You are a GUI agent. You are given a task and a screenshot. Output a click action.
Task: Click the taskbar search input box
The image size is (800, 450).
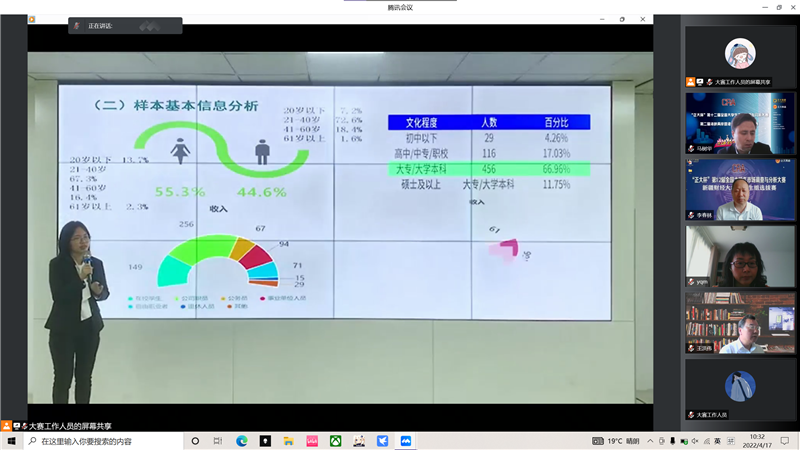100,441
